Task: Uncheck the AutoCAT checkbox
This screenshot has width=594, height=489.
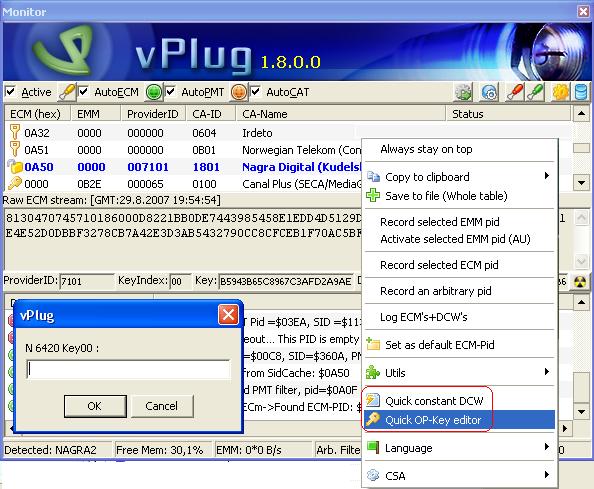Action: (x=256, y=92)
